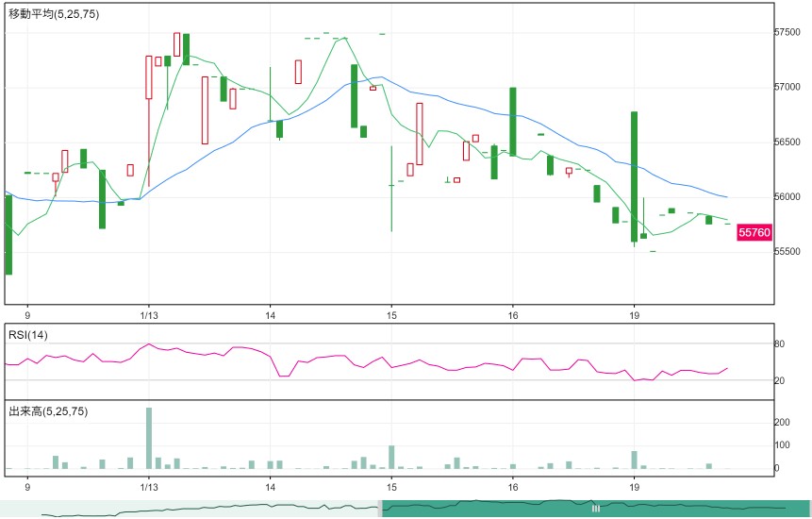
Task: Click the 56500 price axis label
Action: click(787, 142)
